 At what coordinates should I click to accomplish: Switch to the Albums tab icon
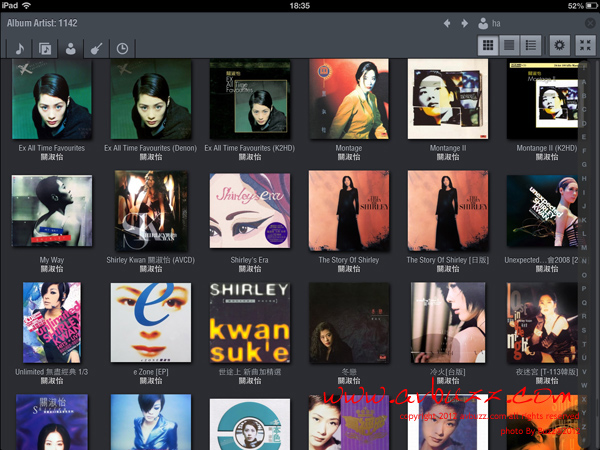point(45,47)
